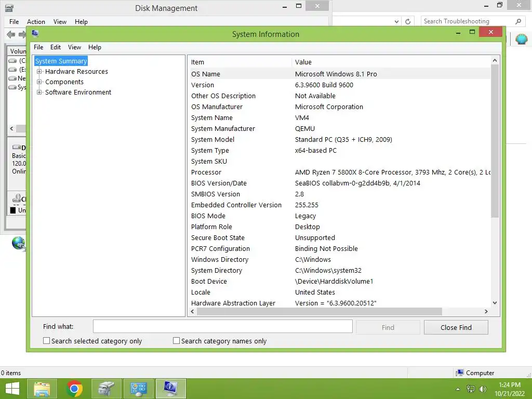
Task: Select the System Manufacturer row
Action: click(x=339, y=129)
